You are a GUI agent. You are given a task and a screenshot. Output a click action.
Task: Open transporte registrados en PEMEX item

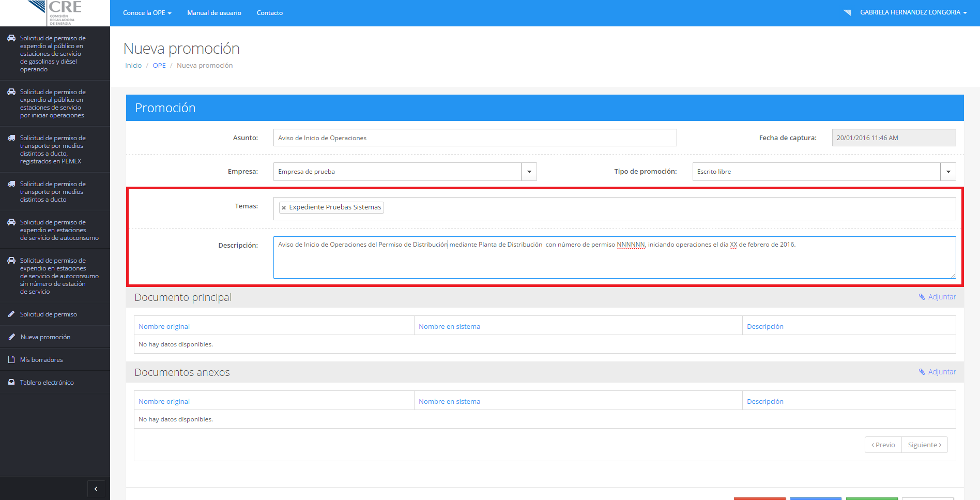tap(55, 149)
